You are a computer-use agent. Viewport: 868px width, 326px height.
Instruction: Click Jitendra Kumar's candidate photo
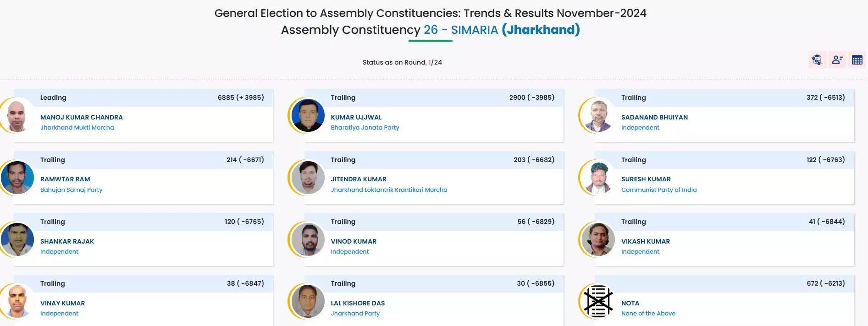[x=308, y=178]
